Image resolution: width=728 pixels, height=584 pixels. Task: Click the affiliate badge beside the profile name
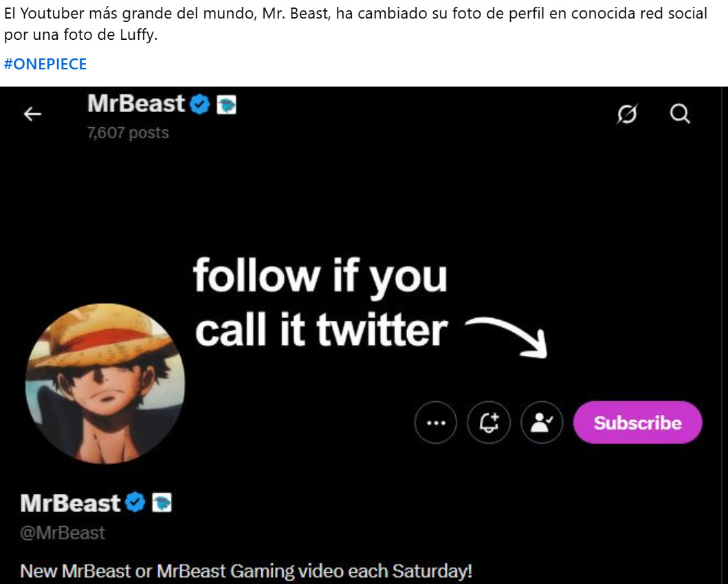point(162,503)
